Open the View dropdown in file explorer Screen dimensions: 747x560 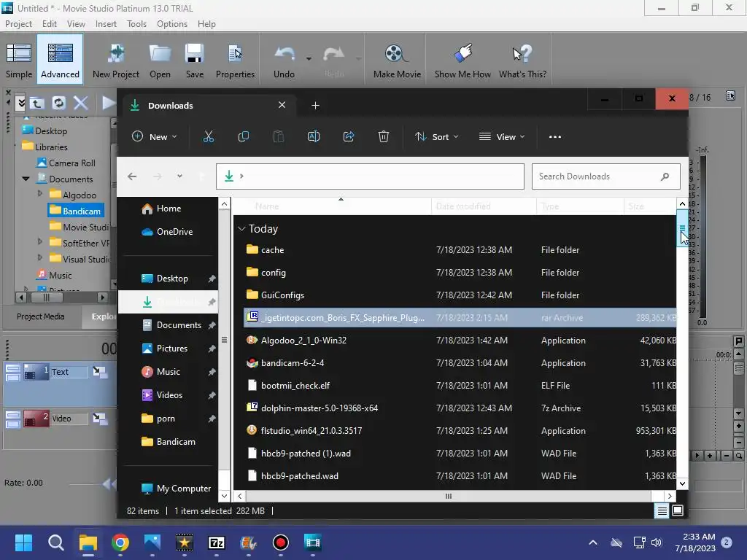click(502, 136)
